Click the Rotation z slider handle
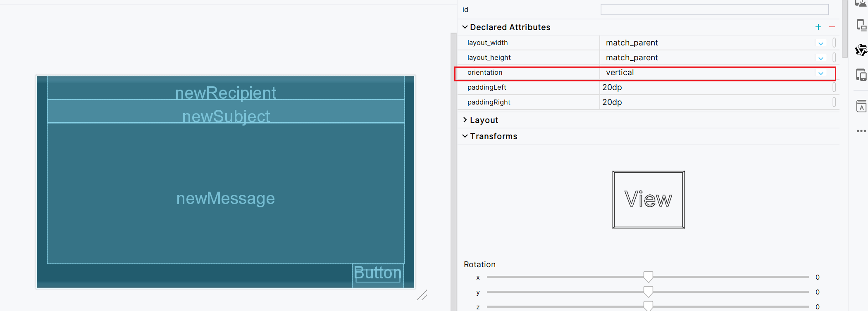The image size is (868, 311). coord(648,306)
